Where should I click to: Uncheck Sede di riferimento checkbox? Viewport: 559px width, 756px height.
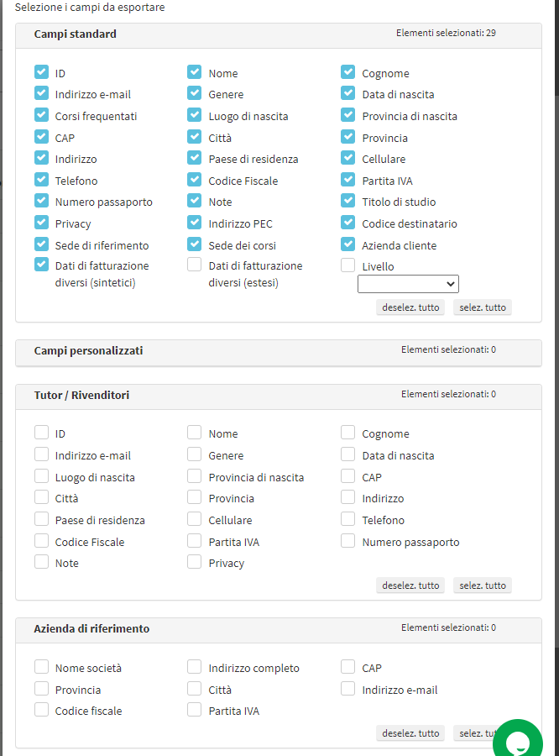tap(41, 244)
